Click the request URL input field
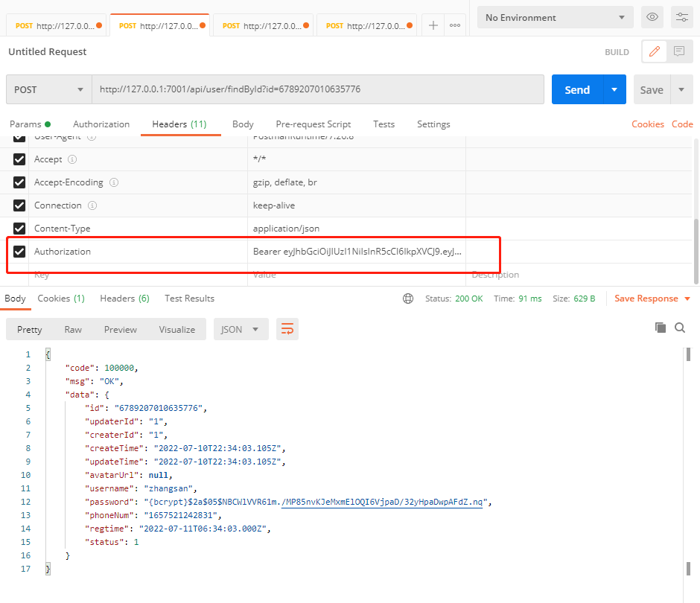Screen dimensions: 700x603 click(x=317, y=89)
